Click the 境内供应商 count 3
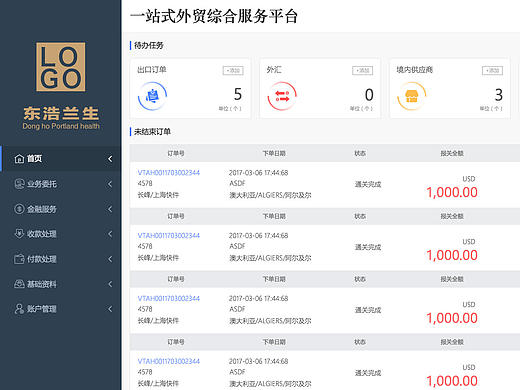Image resolution: width=520 pixels, height=390 pixels. pos(499,95)
